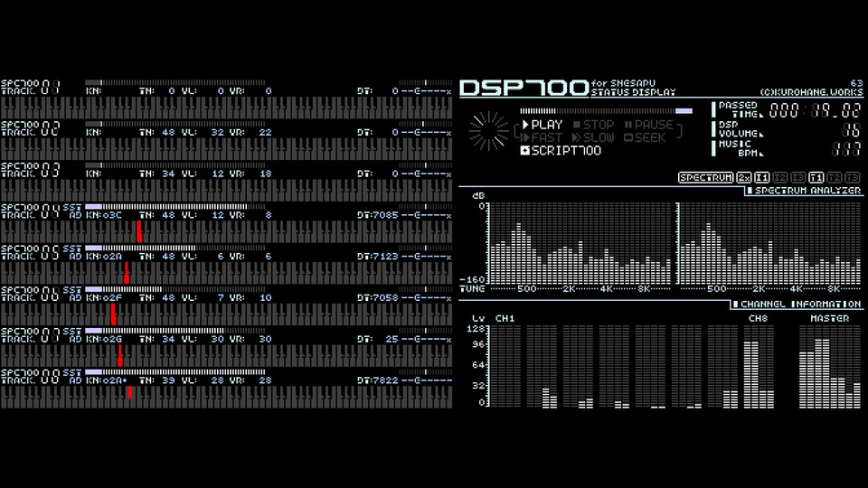
Task: Select the SPC700 Track 02 label
Action: 31,129
